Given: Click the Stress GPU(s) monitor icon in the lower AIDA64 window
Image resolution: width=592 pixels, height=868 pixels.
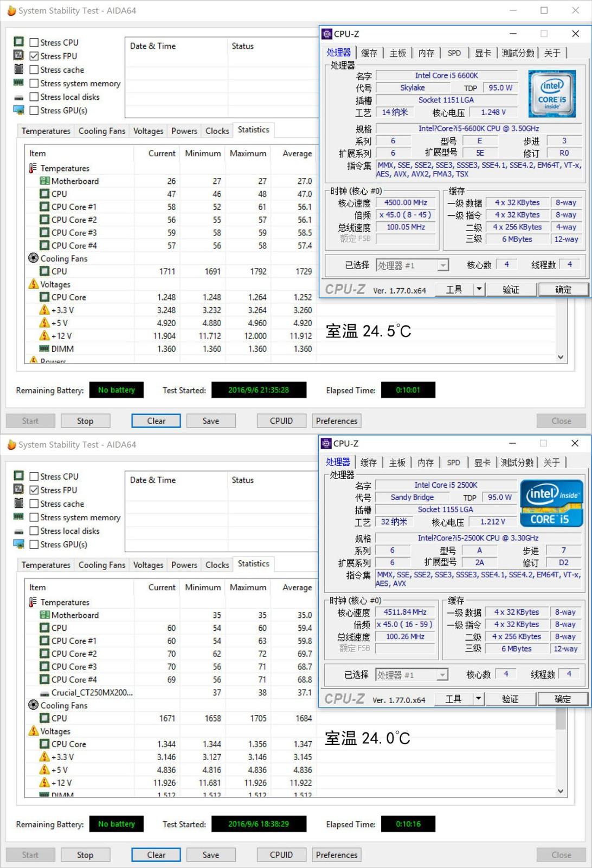Looking at the screenshot, I should [x=18, y=544].
